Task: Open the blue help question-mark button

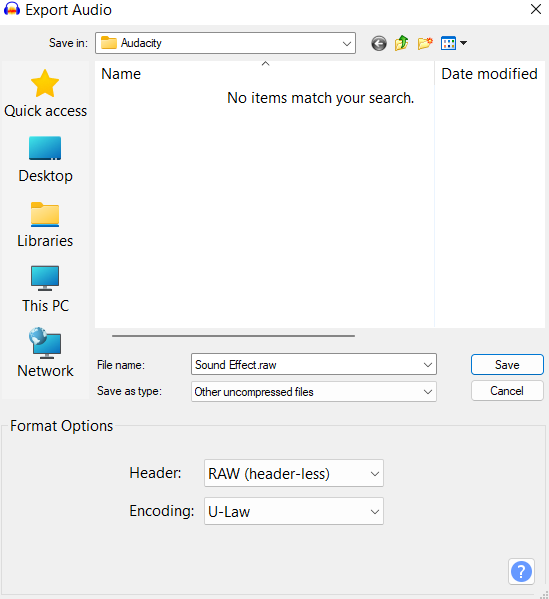Action: pyautogui.click(x=521, y=571)
